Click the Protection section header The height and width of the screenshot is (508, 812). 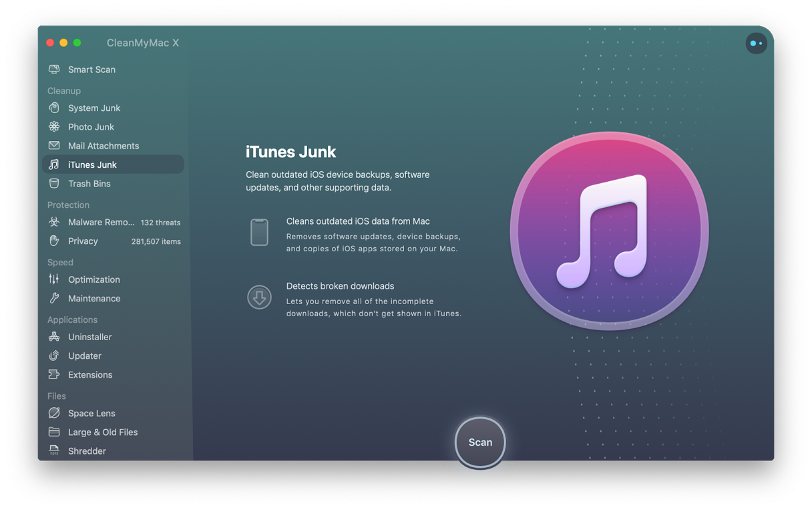pos(68,205)
